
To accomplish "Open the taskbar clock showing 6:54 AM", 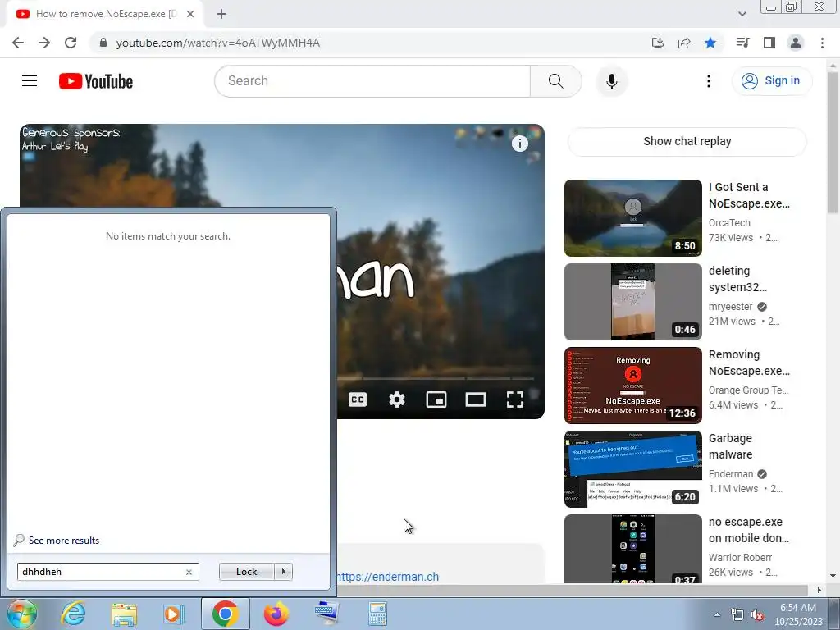I will (x=798, y=614).
